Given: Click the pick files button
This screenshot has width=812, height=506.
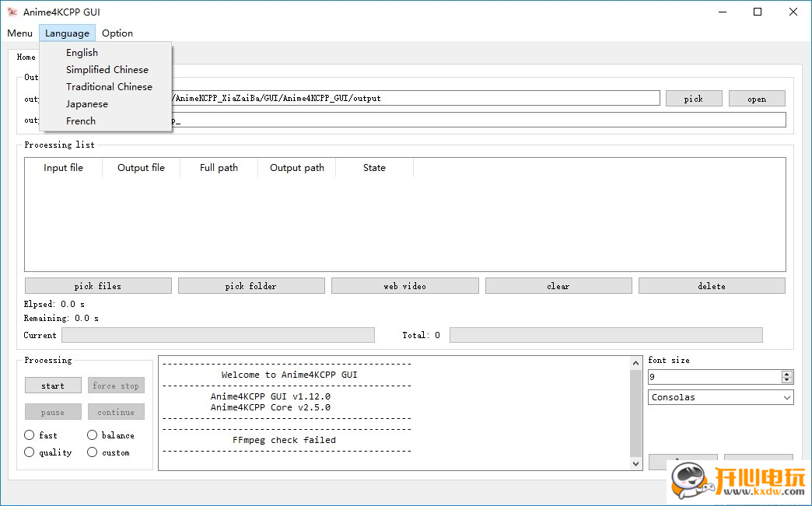Looking at the screenshot, I should 98,285.
